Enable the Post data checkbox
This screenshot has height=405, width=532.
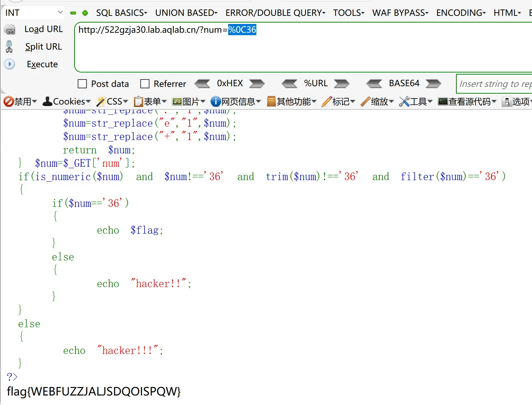[x=82, y=84]
